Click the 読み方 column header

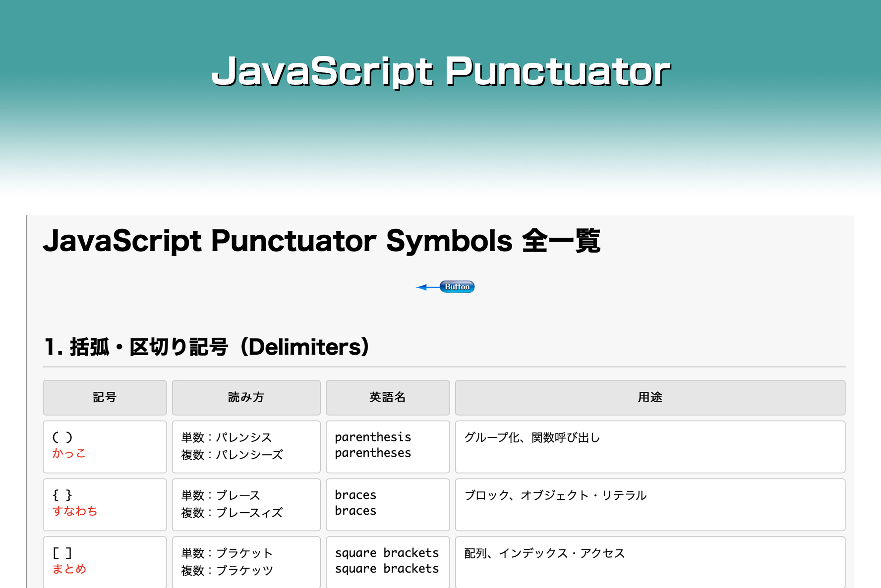[x=246, y=397]
